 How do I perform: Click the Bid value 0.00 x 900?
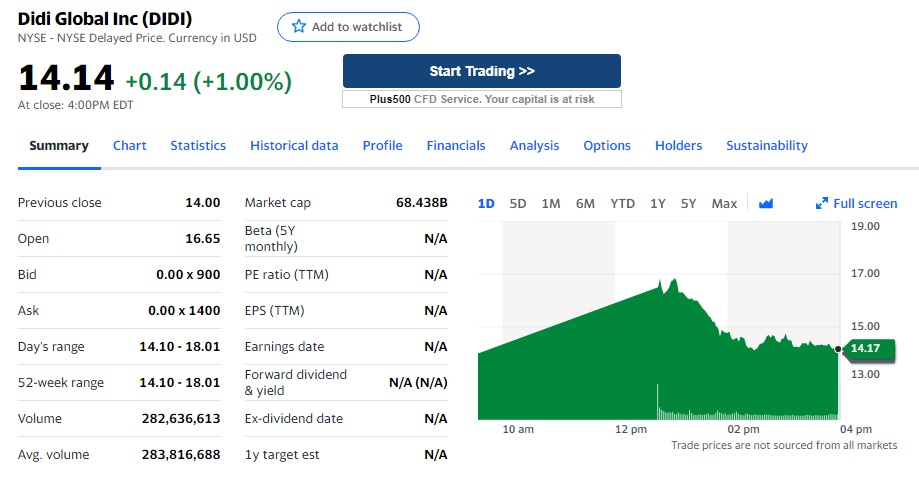188,274
